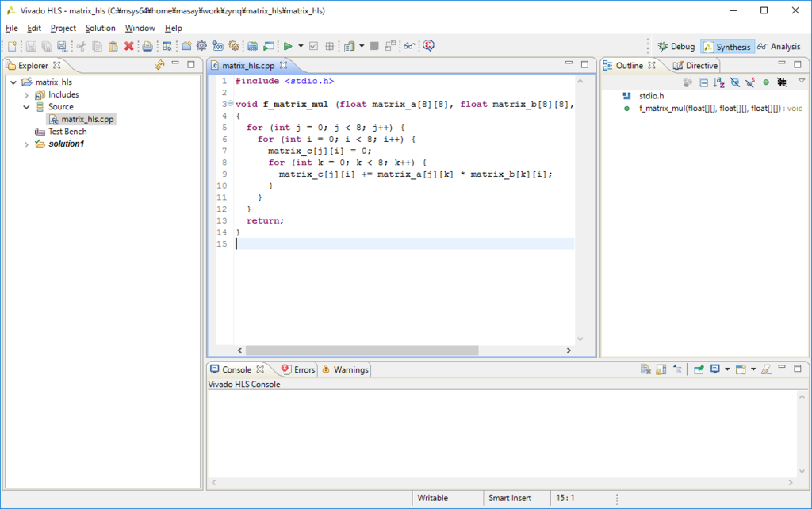Close the matrix_hls.cpp editor tab
The width and height of the screenshot is (812, 509).
(x=283, y=65)
